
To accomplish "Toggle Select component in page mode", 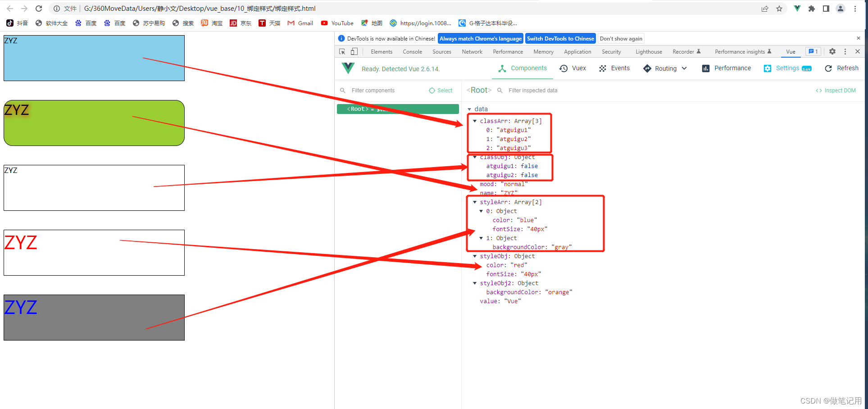I will pyautogui.click(x=441, y=91).
